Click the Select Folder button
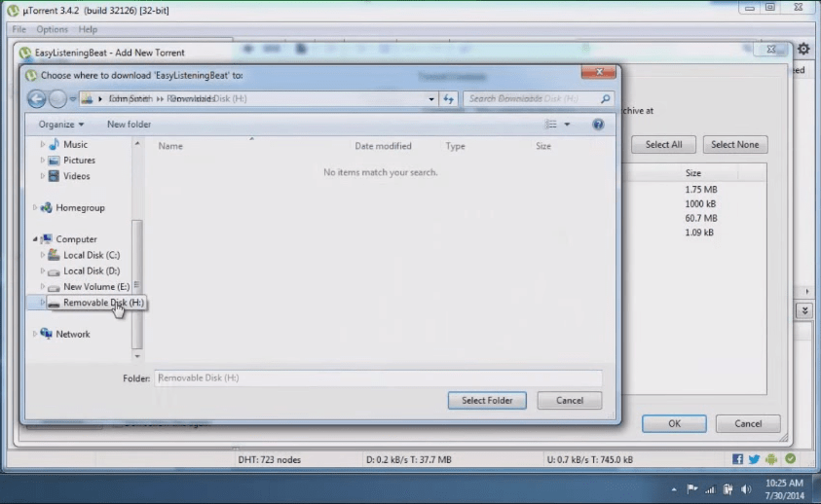Image resolution: width=821 pixels, height=504 pixels. point(487,400)
